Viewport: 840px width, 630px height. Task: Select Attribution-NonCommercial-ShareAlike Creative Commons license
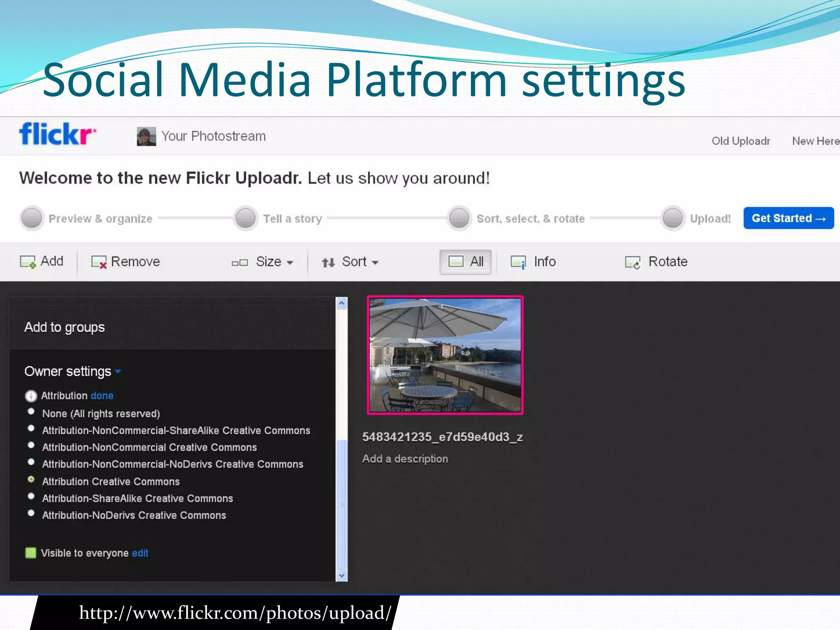tap(31, 428)
